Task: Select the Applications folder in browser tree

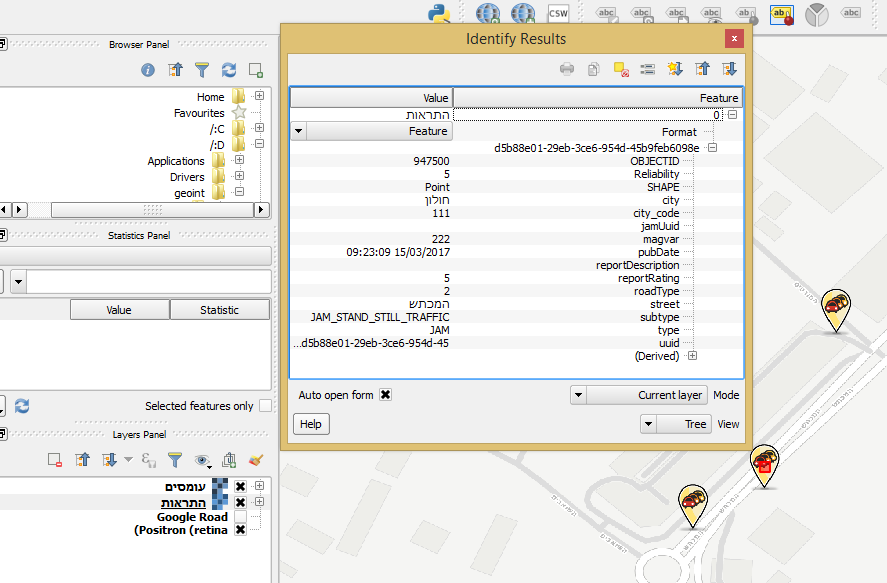Action: click(176, 161)
